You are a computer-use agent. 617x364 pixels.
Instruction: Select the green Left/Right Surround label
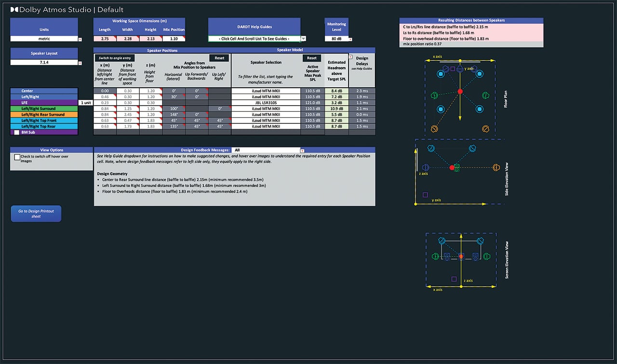44,108
